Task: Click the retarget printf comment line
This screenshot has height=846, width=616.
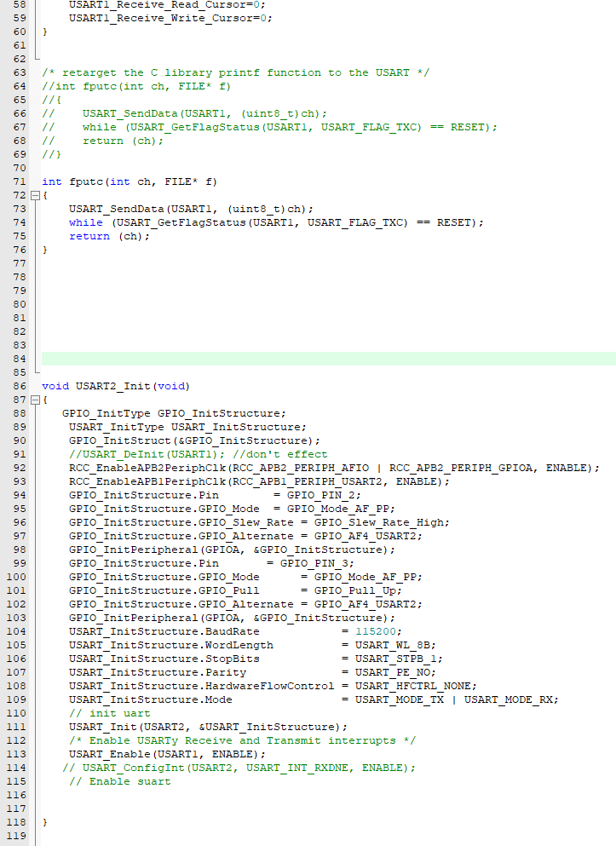Action: [236, 72]
